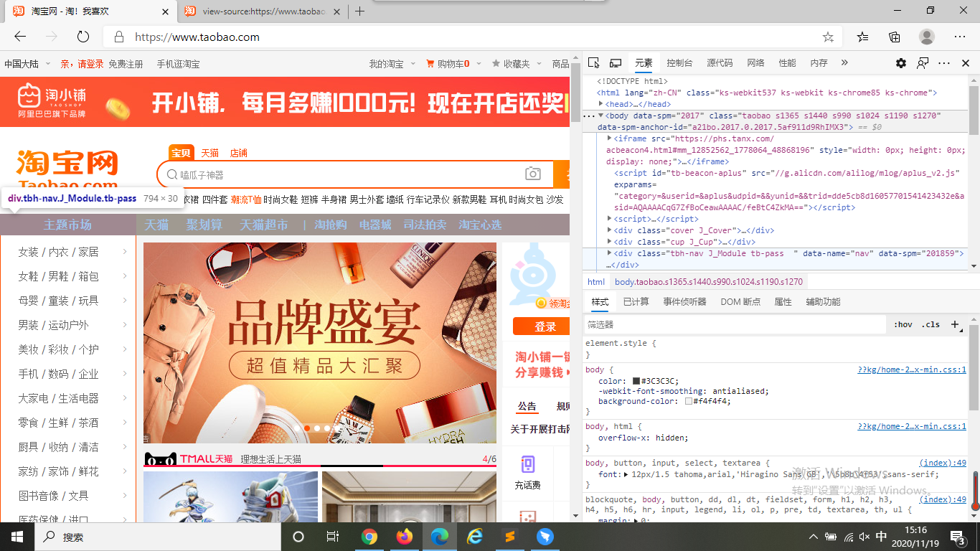
Task: Select body breadcrumb in DevTools path
Action: 709,282
